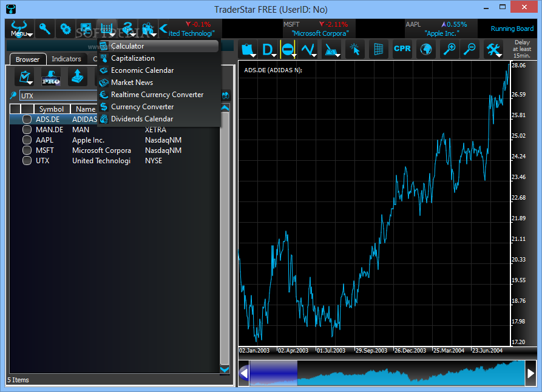Open the checklist dropdown icon in Browser
The height and width of the screenshot is (392, 542).
25,76
